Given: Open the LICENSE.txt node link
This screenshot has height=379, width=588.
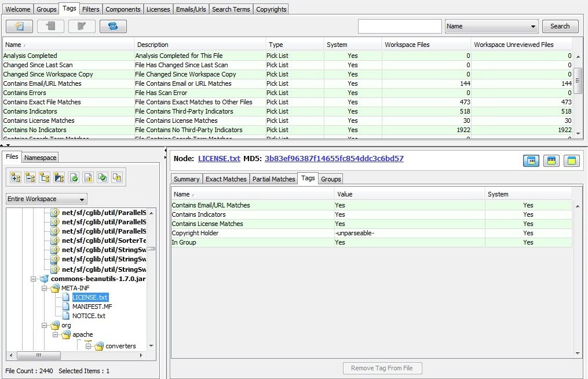Looking at the screenshot, I should [x=218, y=158].
